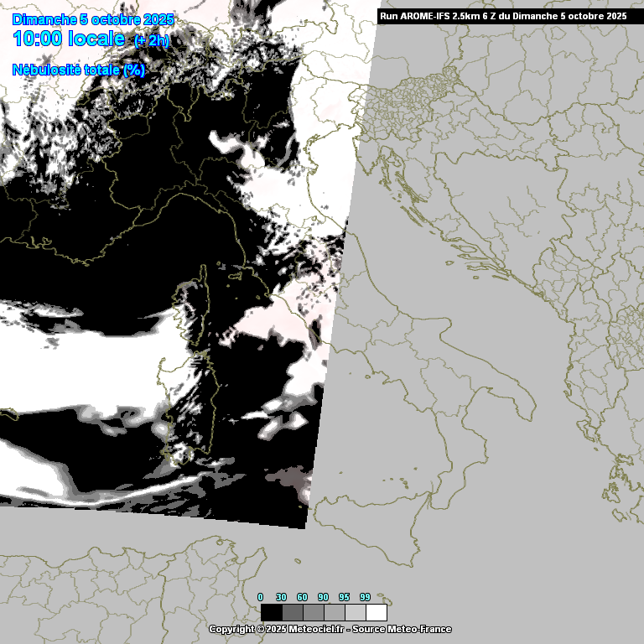Select the white swatch under 99
This screenshot has width=644, height=644.
(376, 612)
